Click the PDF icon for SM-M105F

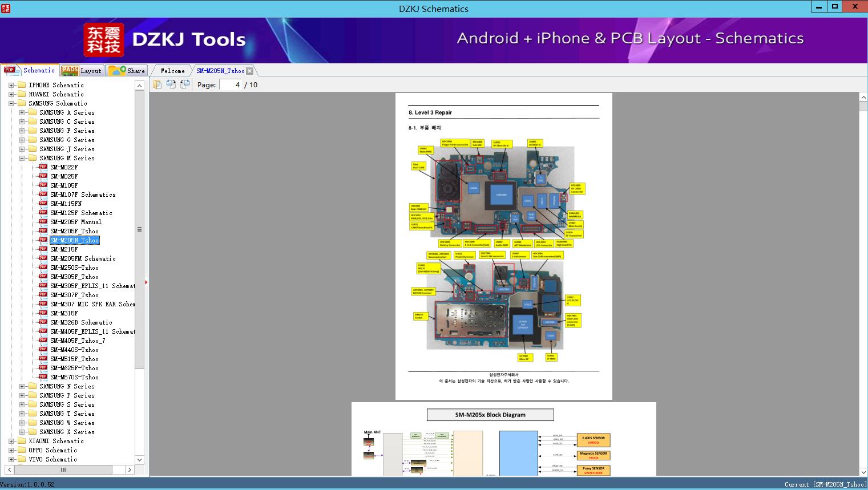(43, 185)
